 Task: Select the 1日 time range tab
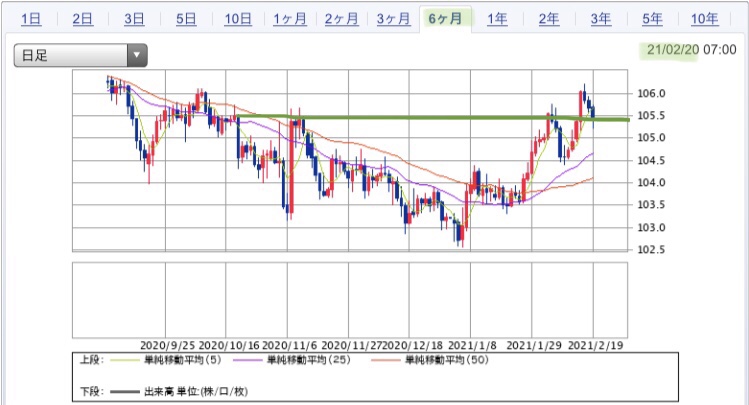31,19
